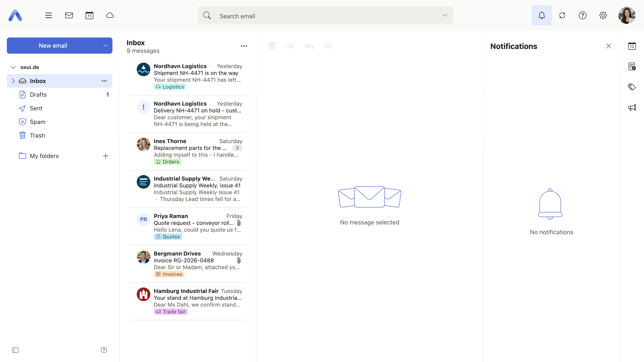
Task: Open the calendar side panel icon
Action: point(632,46)
